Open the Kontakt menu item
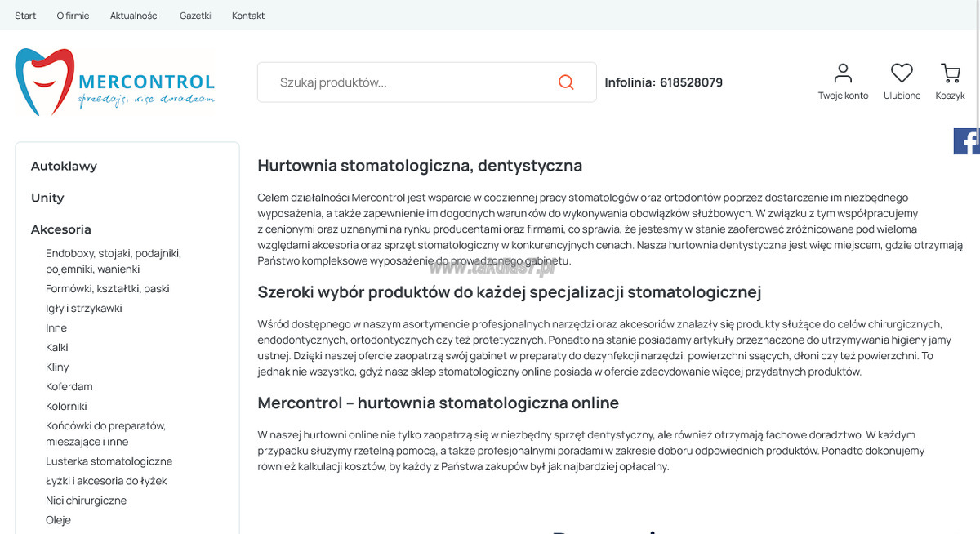The image size is (980, 534). click(248, 16)
